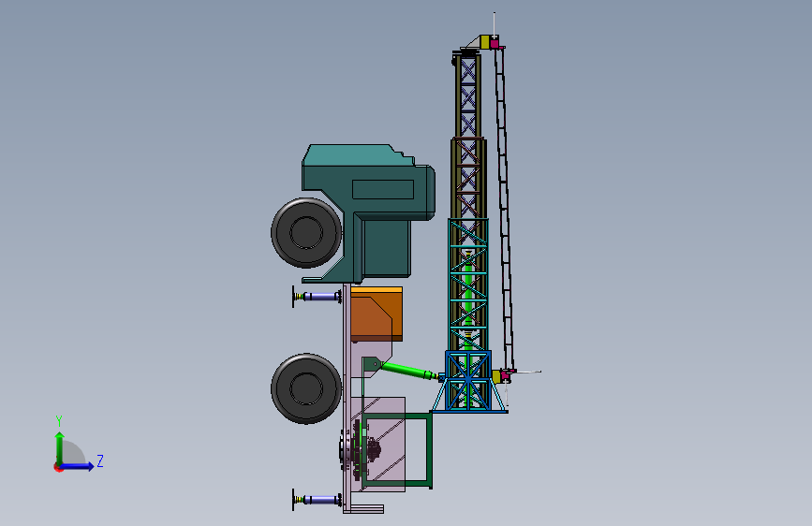Viewport: 812px width, 526px height.
Task: Select the dark green rectangular frame
Action: click(x=397, y=450)
